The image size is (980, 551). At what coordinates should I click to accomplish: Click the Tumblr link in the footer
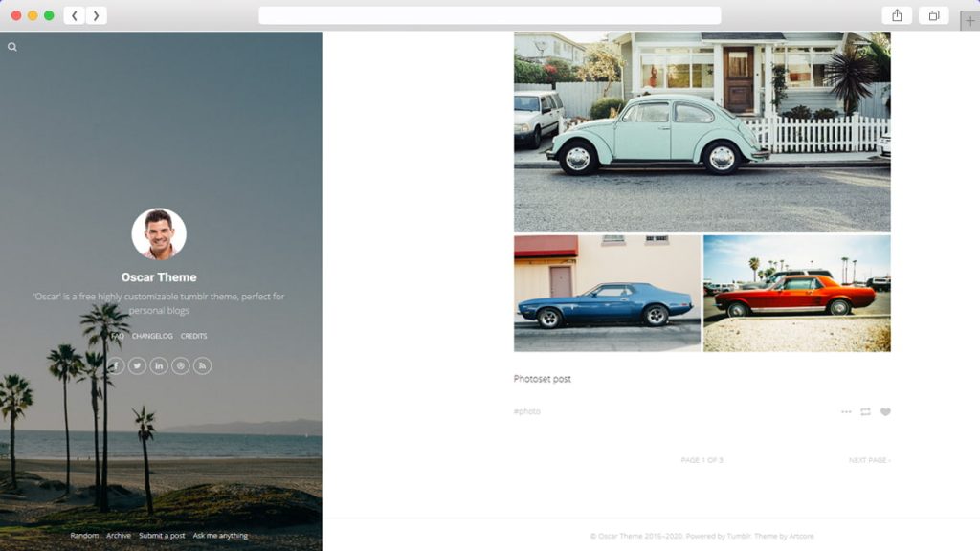point(739,536)
